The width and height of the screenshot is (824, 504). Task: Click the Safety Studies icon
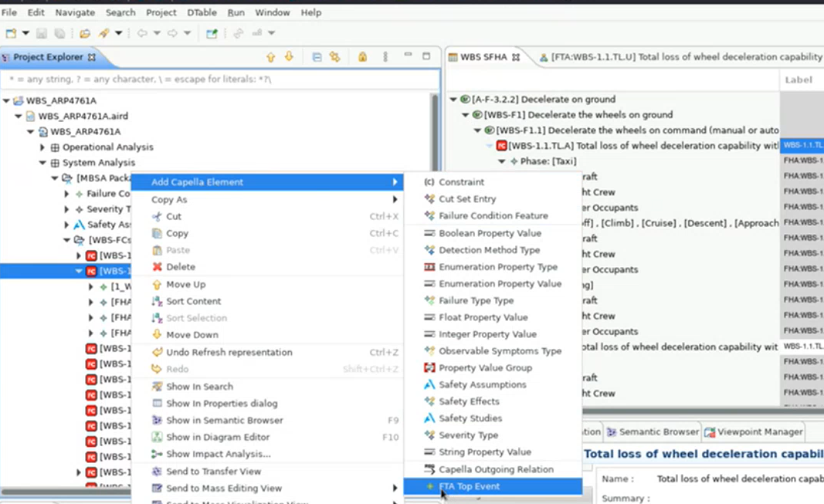tap(429, 418)
